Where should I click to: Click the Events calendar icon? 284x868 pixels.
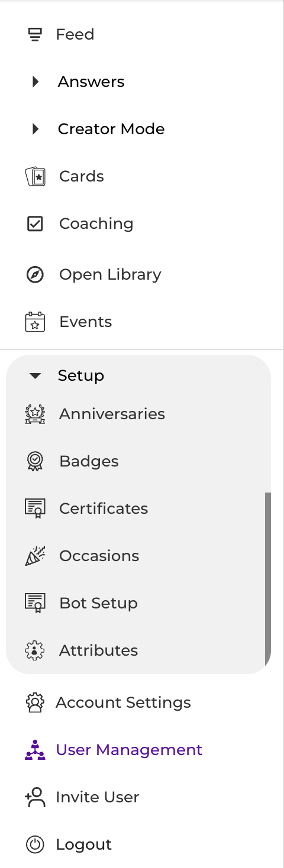pos(35,322)
